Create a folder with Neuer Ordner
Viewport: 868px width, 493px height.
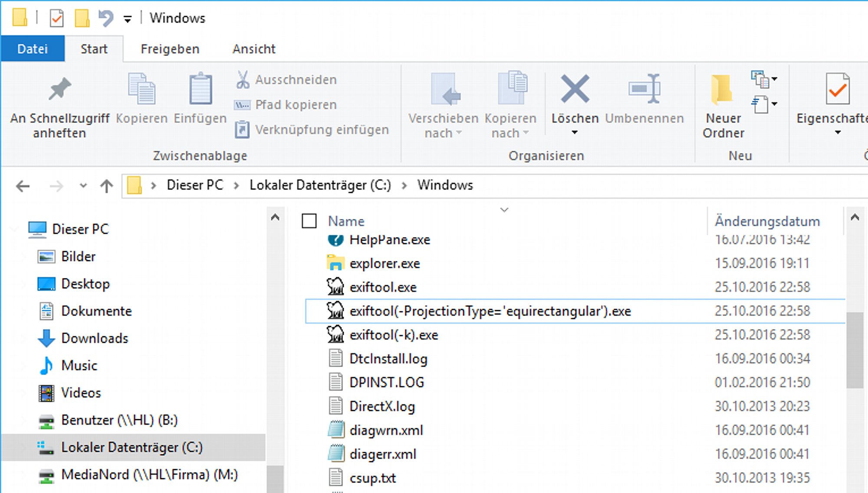[x=723, y=107]
